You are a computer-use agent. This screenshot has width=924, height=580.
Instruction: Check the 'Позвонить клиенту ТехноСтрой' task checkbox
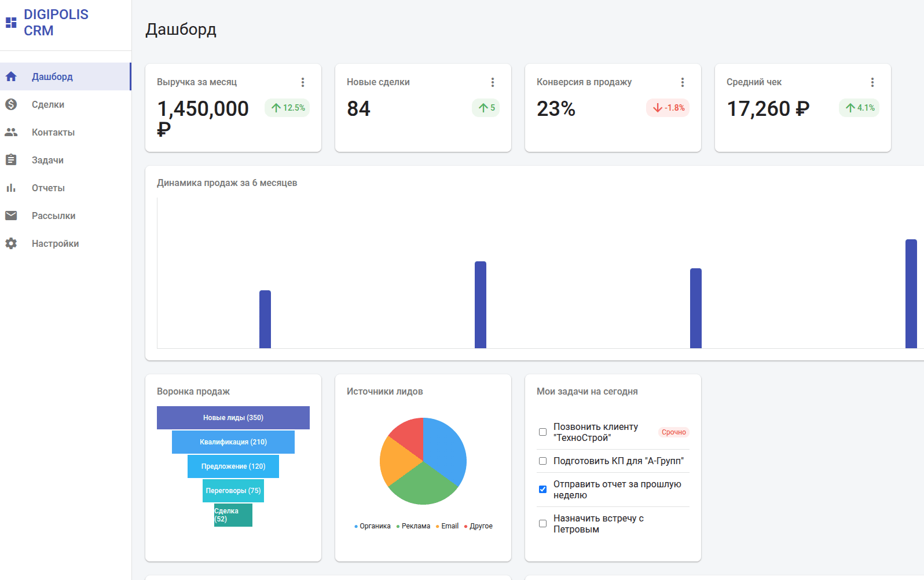(x=542, y=432)
